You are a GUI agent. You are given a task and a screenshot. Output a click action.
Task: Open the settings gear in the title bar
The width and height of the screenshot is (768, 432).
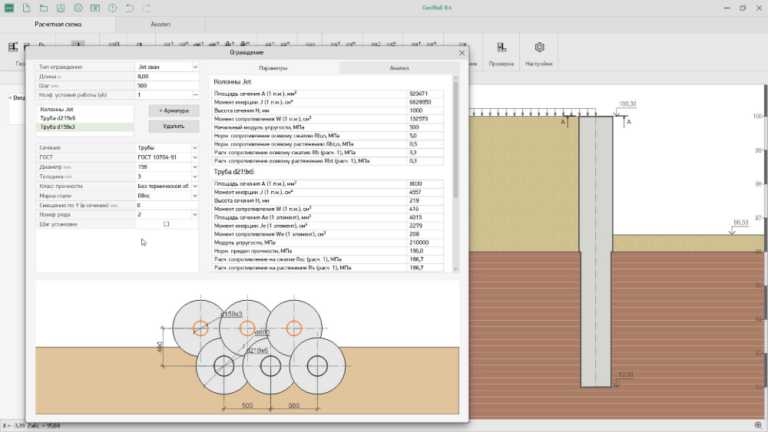(x=78, y=8)
